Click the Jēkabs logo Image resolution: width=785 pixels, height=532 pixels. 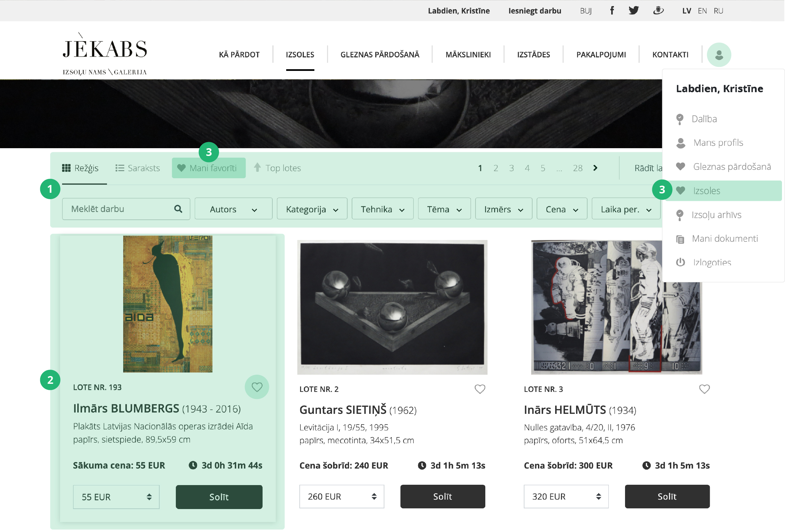105,54
